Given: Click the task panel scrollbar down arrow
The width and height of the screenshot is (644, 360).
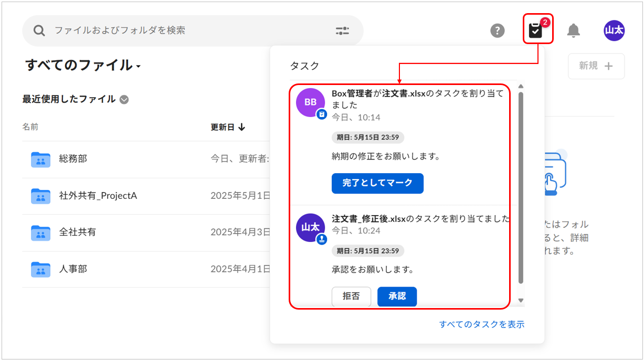Looking at the screenshot, I should (521, 300).
